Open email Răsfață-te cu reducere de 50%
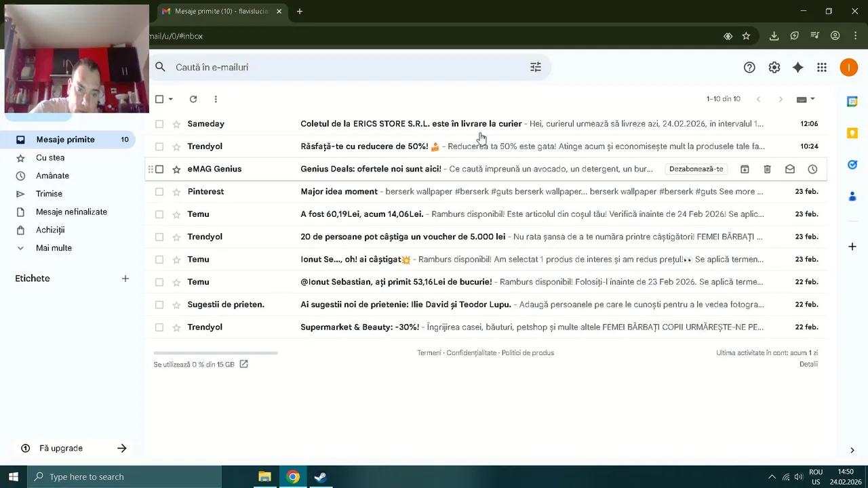Image resolution: width=868 pixels, height=488 pixels. (x=487, y=146)
